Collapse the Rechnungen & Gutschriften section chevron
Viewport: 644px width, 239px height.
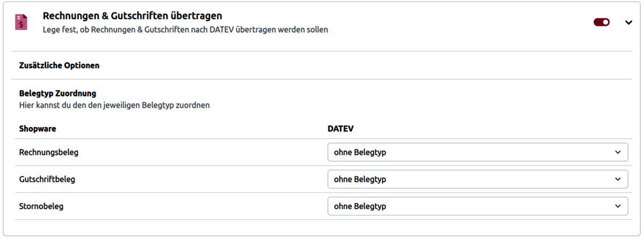(x=629, y=23)
